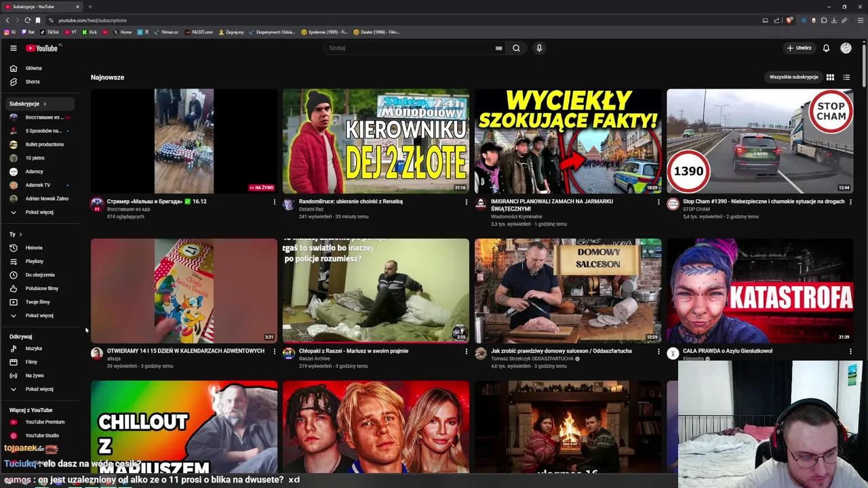
Task: Reload the page with the refresh button
Action: (x=27, y=20)
